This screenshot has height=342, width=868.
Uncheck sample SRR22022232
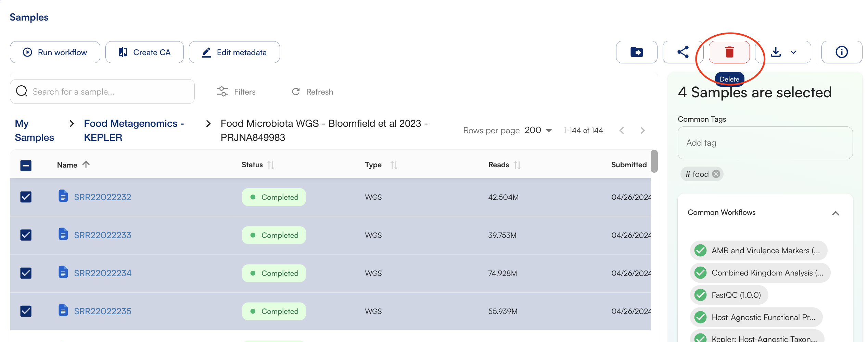(x=26, y=197)
